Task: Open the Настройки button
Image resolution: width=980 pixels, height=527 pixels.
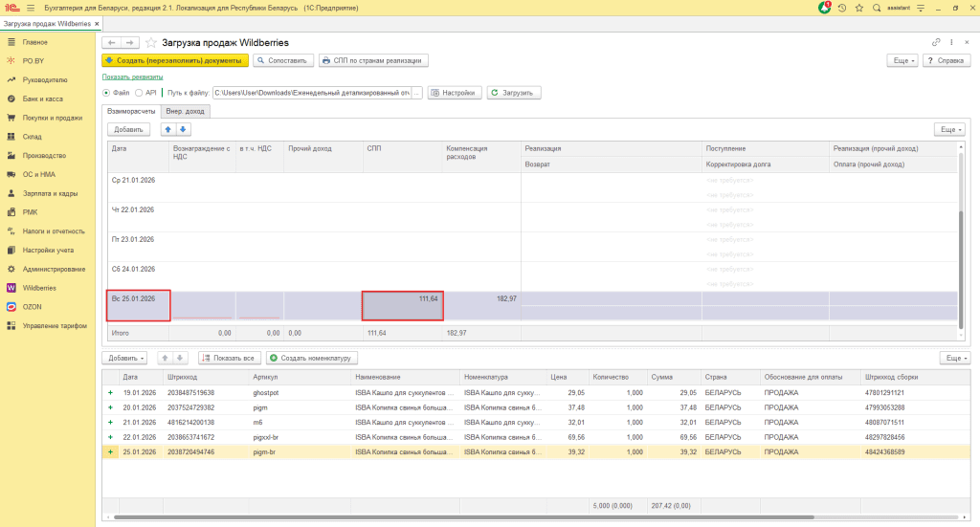Action: [x=455, y=93]
